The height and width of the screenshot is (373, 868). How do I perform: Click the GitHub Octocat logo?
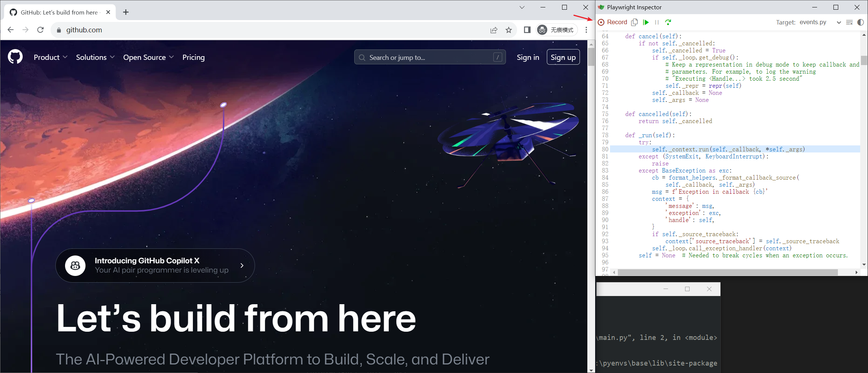(x=15, y=57)
